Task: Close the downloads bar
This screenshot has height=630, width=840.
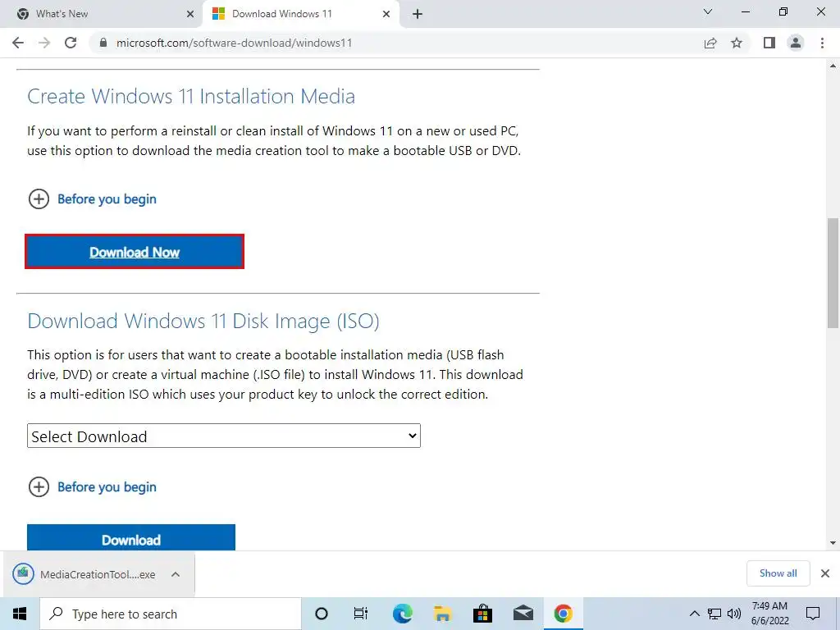Action: [825, 573]
